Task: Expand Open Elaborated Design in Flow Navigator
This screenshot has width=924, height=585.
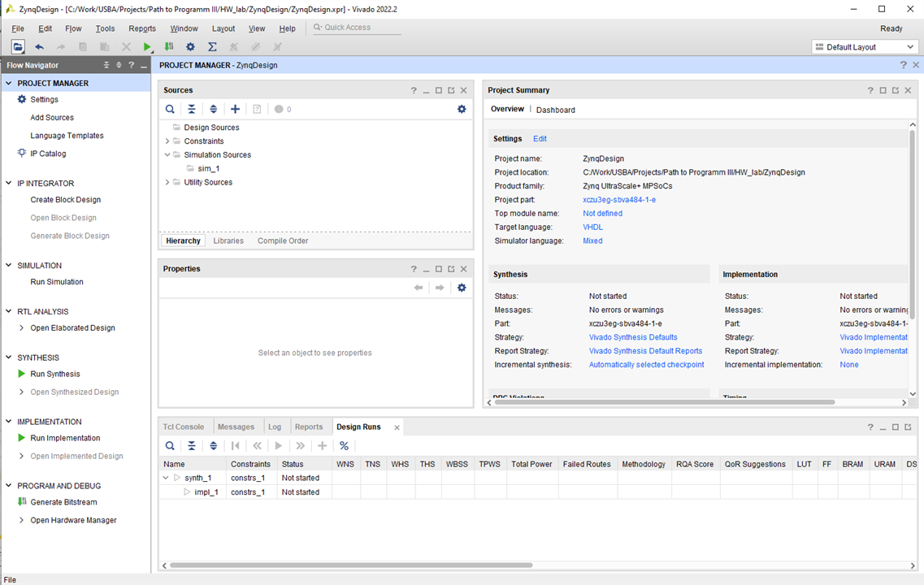Action: (x=22, y=328)
